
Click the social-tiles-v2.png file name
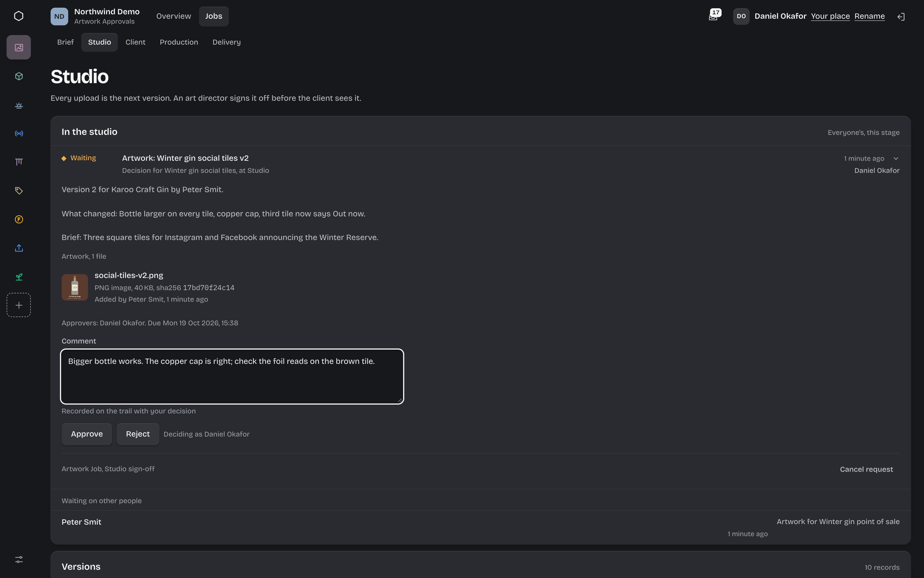pos(129,275)
